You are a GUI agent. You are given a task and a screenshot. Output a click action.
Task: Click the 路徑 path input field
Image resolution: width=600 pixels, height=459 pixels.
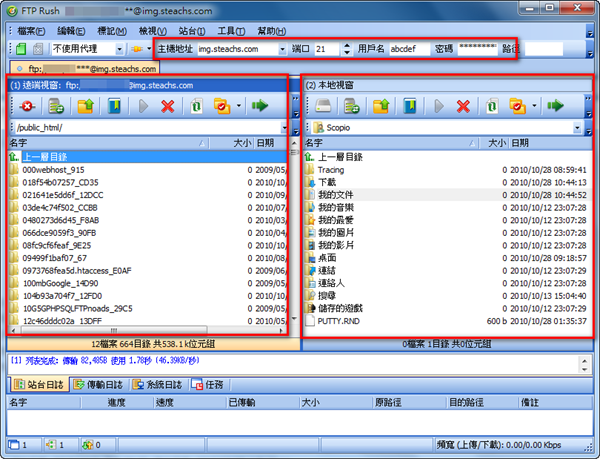544,49
